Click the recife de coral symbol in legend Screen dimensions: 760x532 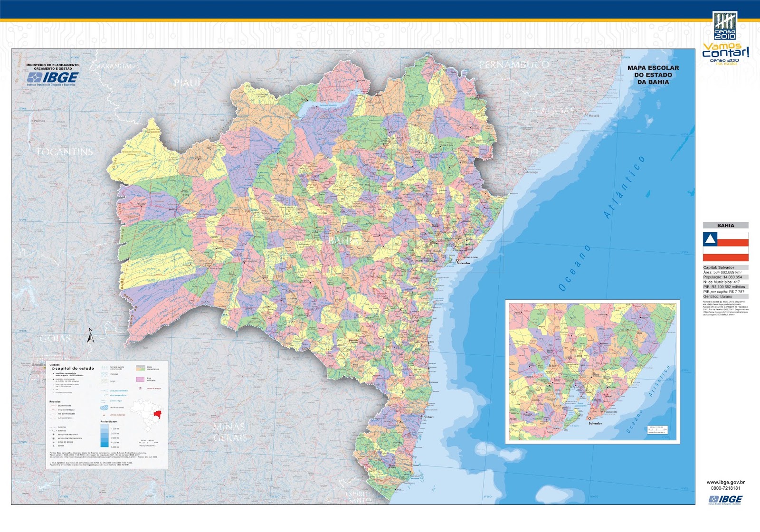[104, 408]
